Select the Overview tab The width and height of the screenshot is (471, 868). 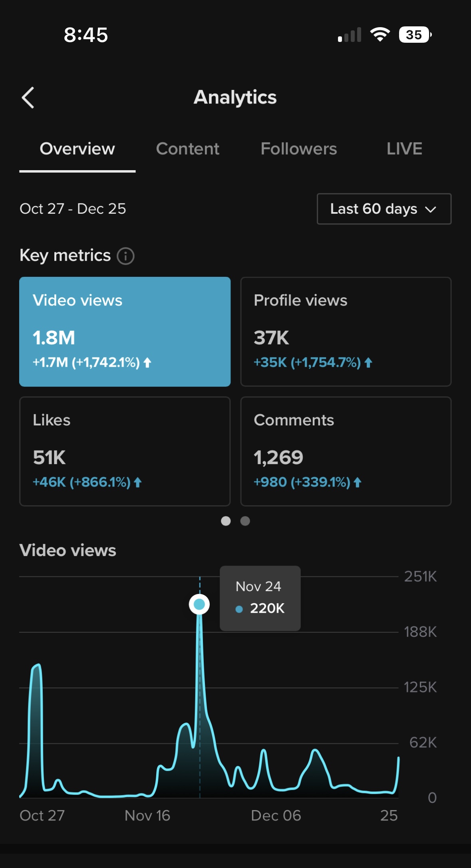77,149
